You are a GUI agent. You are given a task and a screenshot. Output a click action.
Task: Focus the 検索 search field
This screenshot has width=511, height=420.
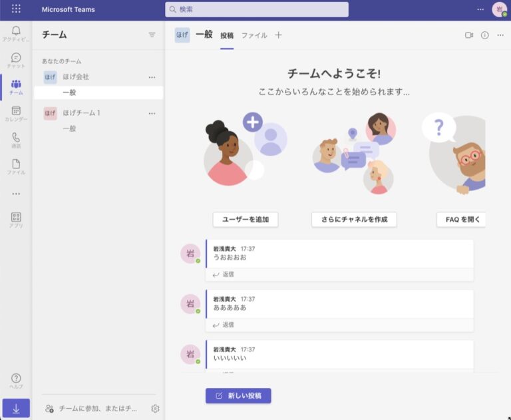click(x=257, y=9)
